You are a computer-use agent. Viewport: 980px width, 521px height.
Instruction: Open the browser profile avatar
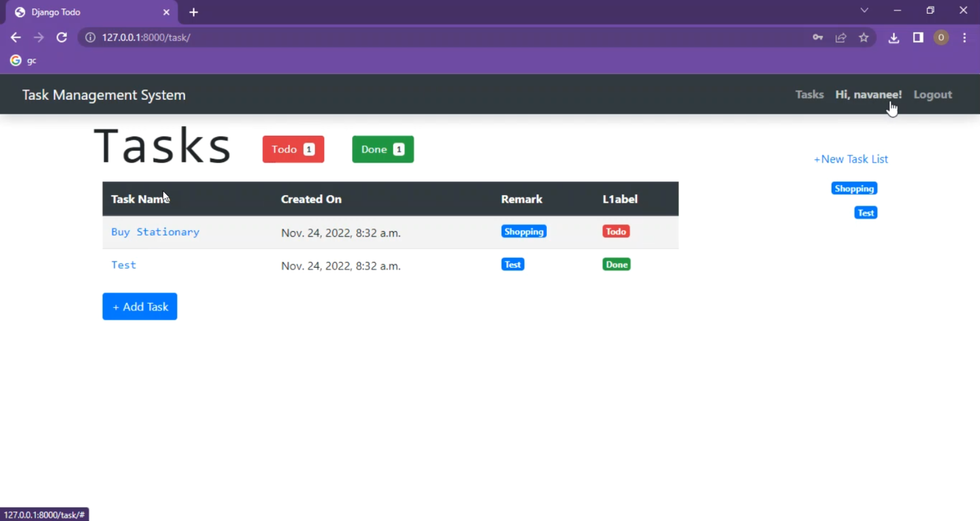(x=941, y=37)
